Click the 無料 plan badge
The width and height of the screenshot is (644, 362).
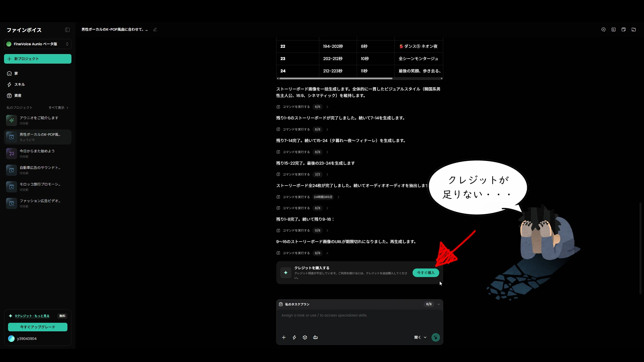pyautogui.click(x=62, y=316)
